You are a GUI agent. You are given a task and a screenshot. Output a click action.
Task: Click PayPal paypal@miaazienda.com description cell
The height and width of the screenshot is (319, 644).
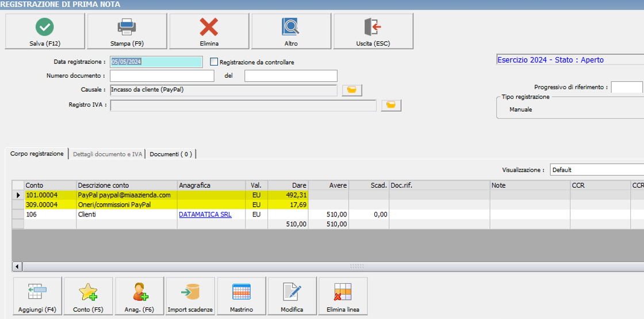tap(127, 195)
